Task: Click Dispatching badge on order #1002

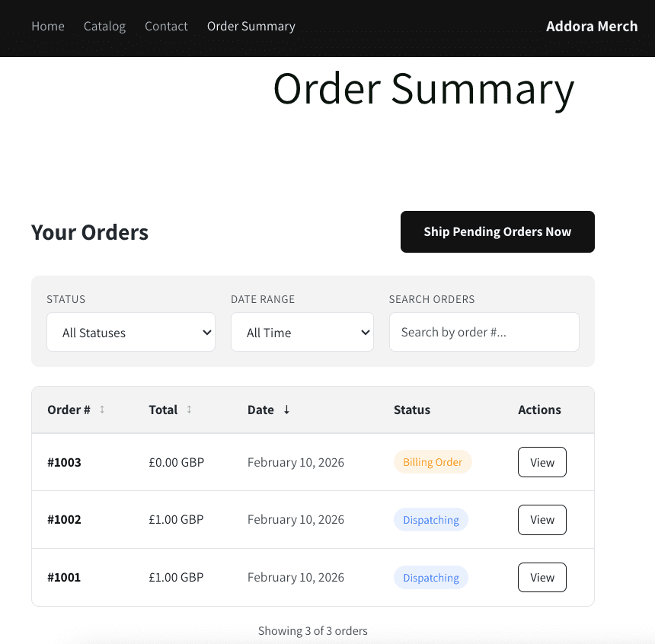Action: pyautogui.click(x=431, y=520)
